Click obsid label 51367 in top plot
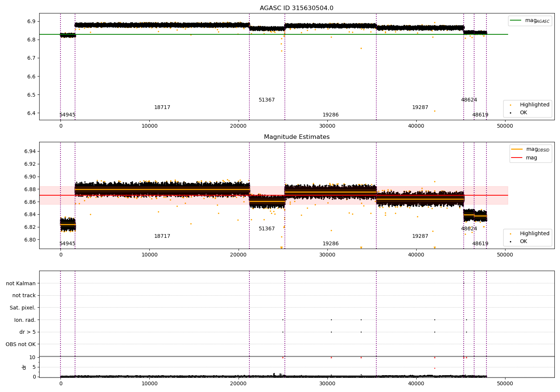This screenshot has width=560, height=392. pos(267,100)
